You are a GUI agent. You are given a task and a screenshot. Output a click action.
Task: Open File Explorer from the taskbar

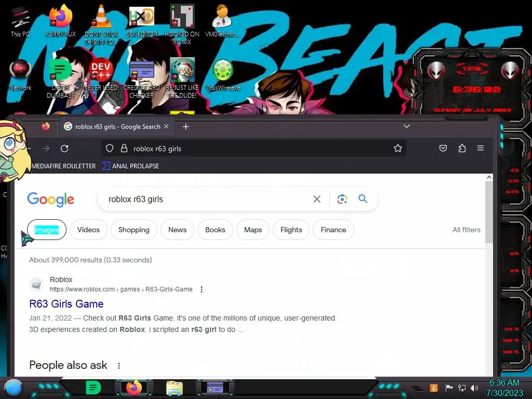pyautogui.click(x=175, y=388)
